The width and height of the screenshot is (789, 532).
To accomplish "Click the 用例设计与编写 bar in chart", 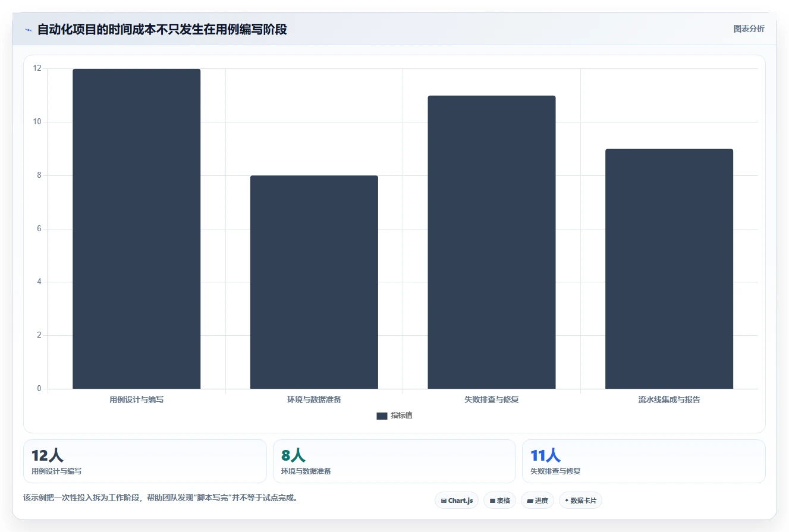I will (x=137, y=229).
